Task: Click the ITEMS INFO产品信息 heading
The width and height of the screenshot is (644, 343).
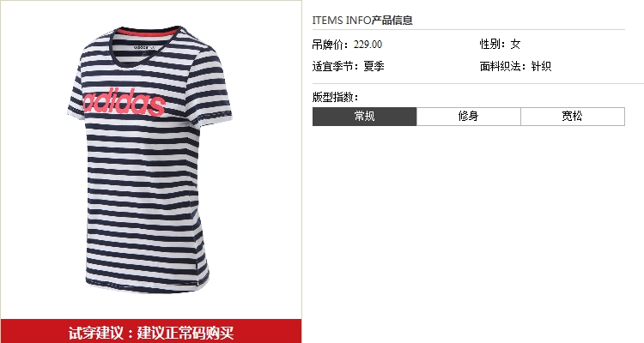Action: [362, 20]
